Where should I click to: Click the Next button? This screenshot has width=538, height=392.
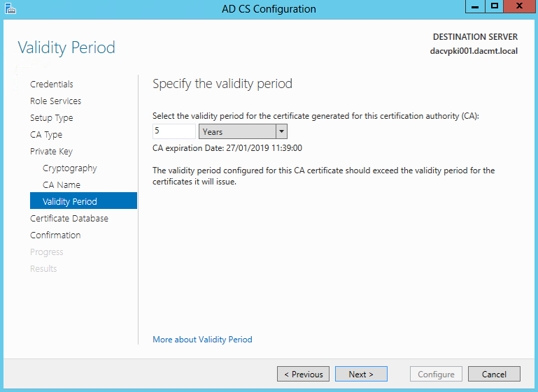(361, 374)
